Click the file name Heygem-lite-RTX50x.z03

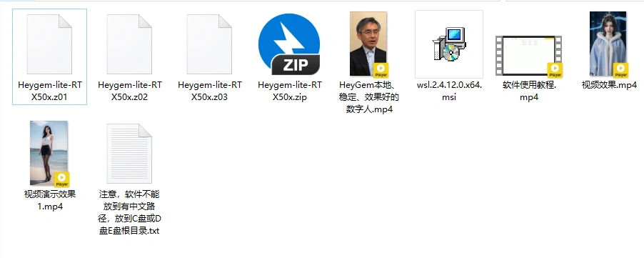[x=210, y=91]
